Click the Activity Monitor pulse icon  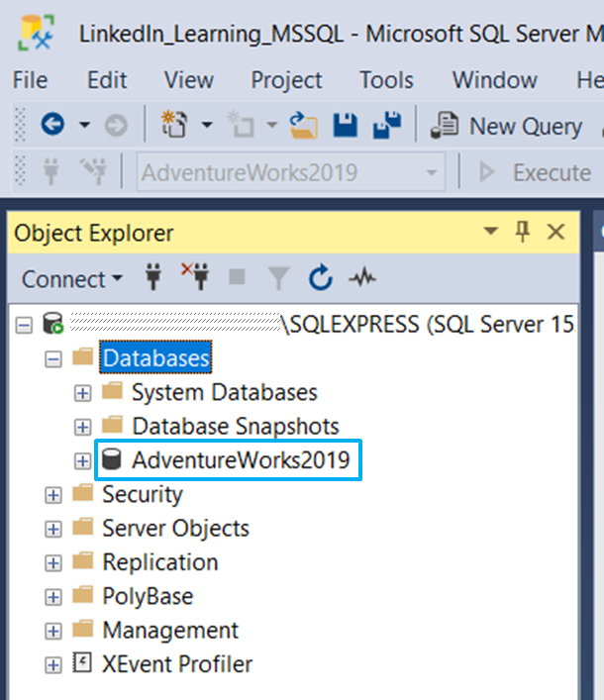362,278
